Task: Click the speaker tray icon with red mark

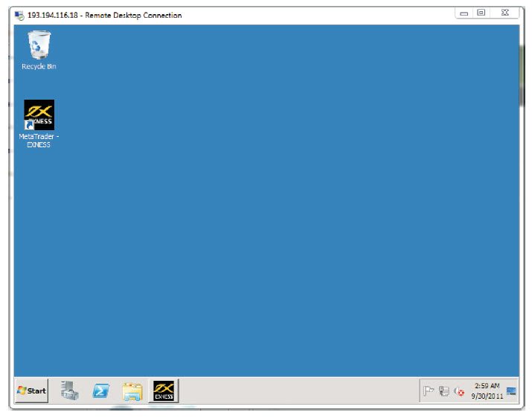Action: (x=459, y=391)
